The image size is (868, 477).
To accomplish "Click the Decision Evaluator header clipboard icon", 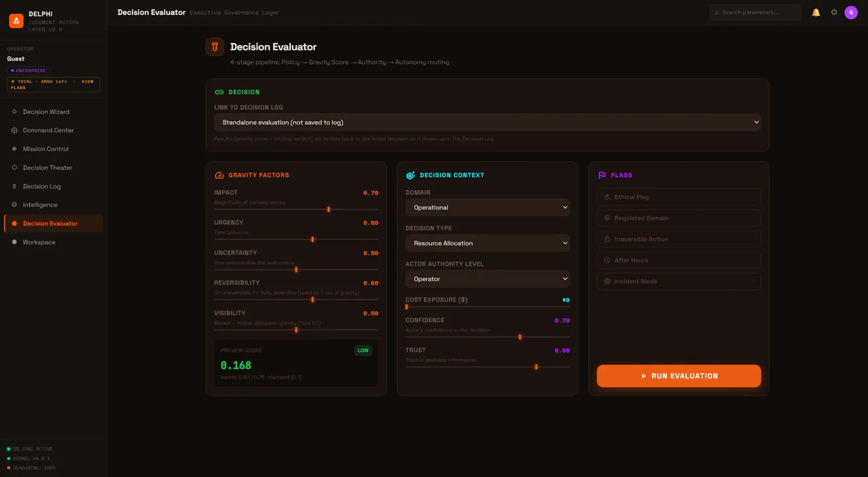I will point(215,47).
